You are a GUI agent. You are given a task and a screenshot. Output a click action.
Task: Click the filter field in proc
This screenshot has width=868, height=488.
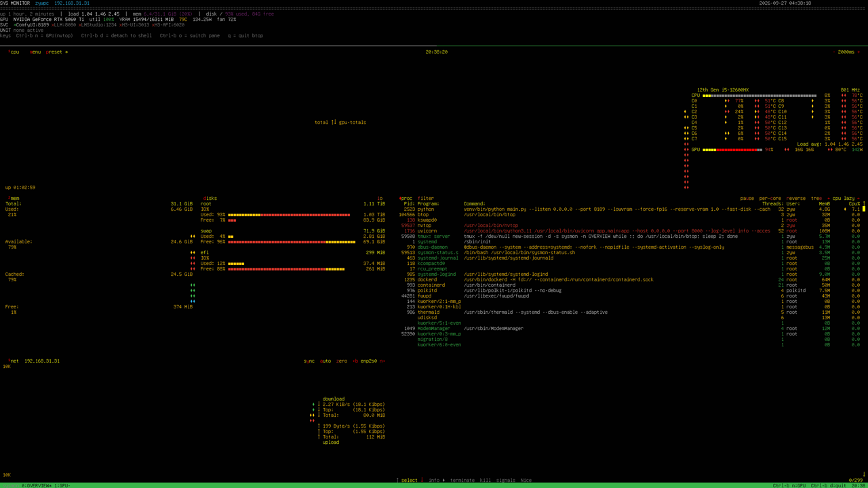426,199
